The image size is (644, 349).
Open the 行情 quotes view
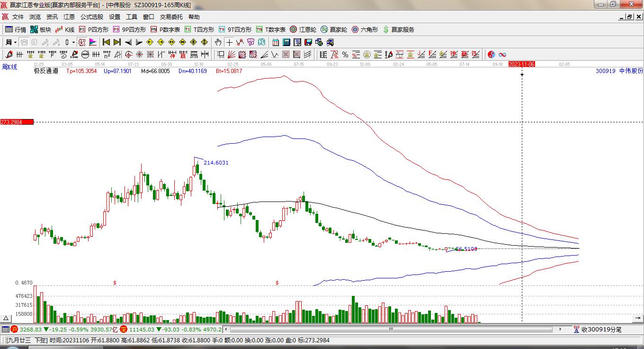point(16,29)
